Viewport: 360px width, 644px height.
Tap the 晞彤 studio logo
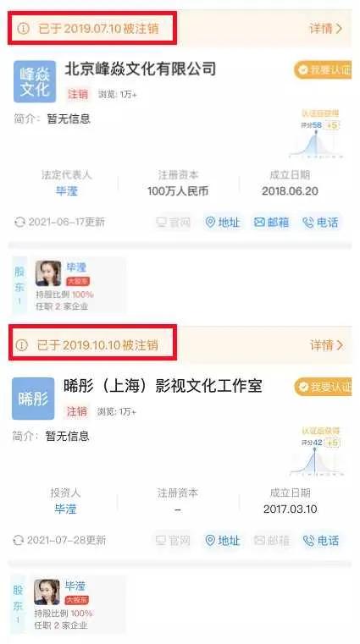click(33, 399)
